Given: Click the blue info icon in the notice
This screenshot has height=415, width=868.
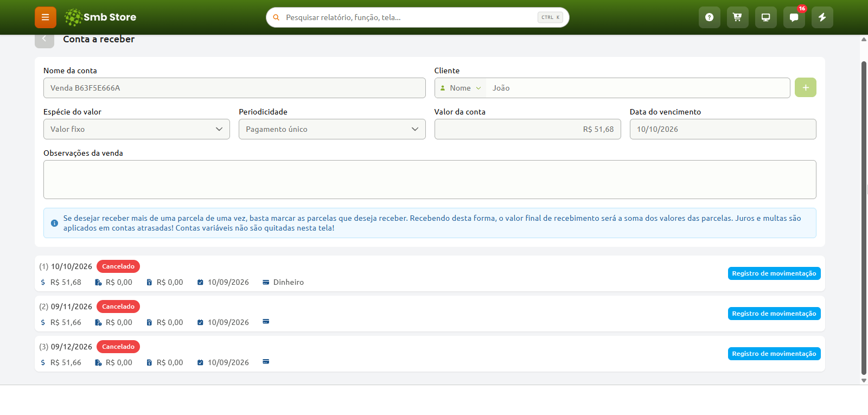Looking at the screenshot, I should (54, 223).
